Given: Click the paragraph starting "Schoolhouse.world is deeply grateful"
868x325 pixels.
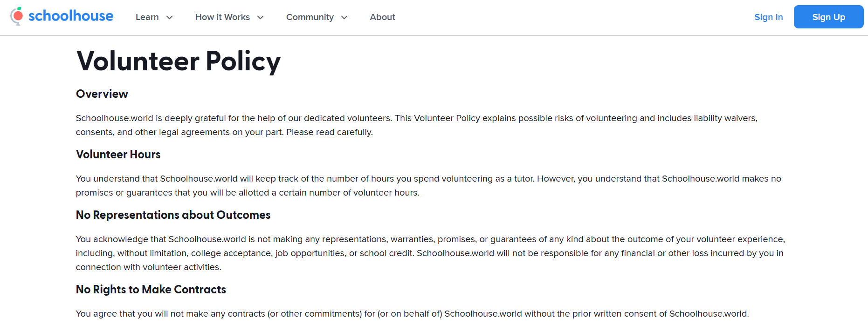Looking at the screenshot, I should [416, 125].
